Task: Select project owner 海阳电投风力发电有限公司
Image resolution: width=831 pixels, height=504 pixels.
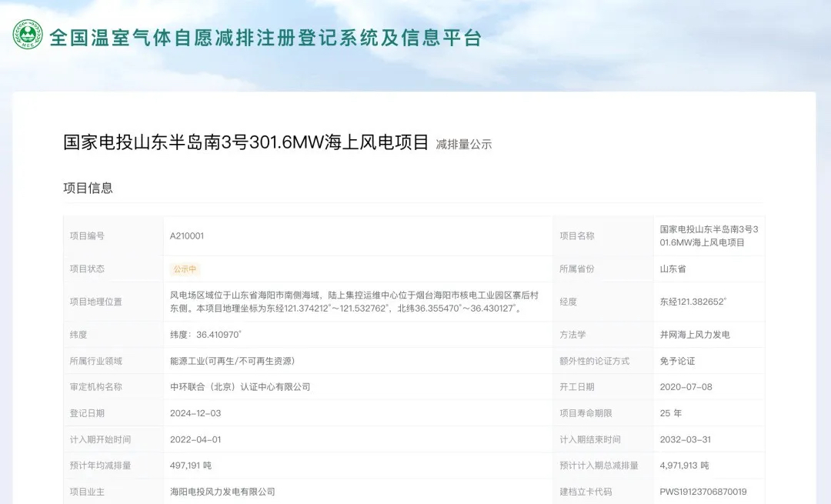Action: tap(222, 492)
